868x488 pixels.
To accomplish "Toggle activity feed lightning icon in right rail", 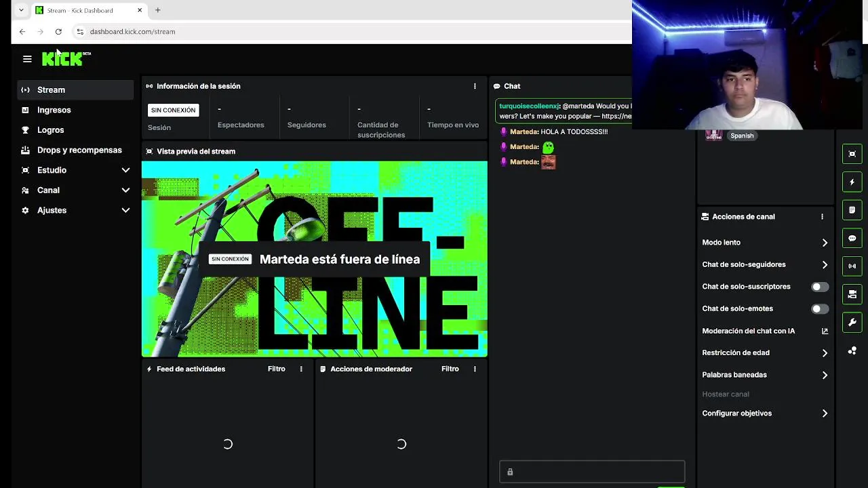I will click(x=852, y=182).
